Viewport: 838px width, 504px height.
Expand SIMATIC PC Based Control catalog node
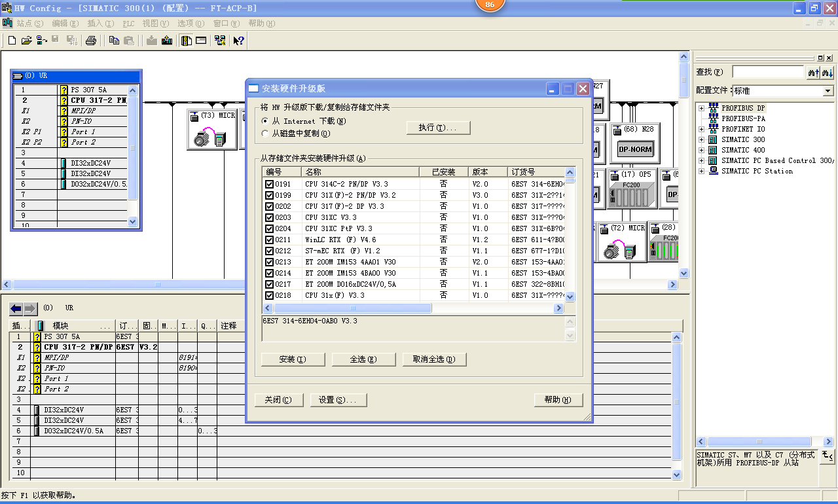[x=702, y=160]
